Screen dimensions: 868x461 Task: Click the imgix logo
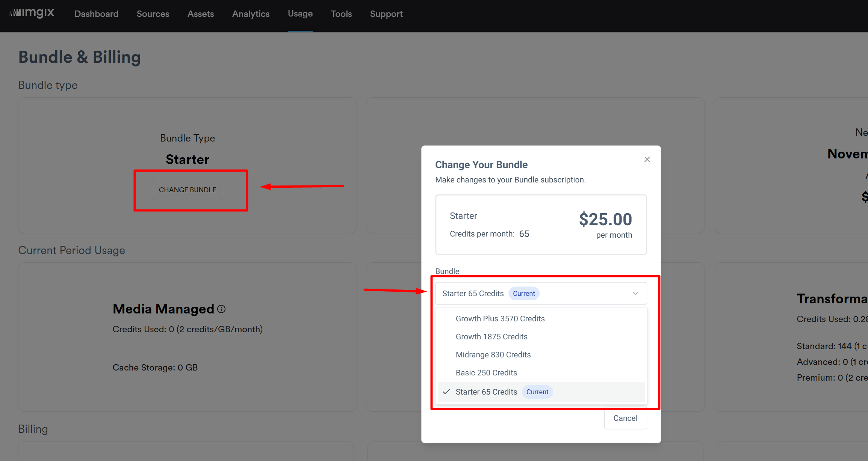click(x=32, y=13)
